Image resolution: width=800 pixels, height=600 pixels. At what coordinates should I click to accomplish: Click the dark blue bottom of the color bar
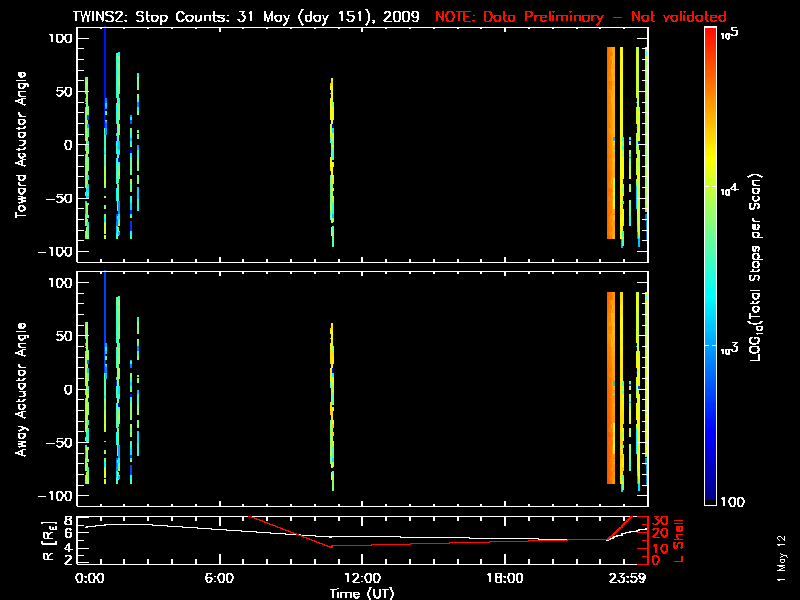coord(710,495)
